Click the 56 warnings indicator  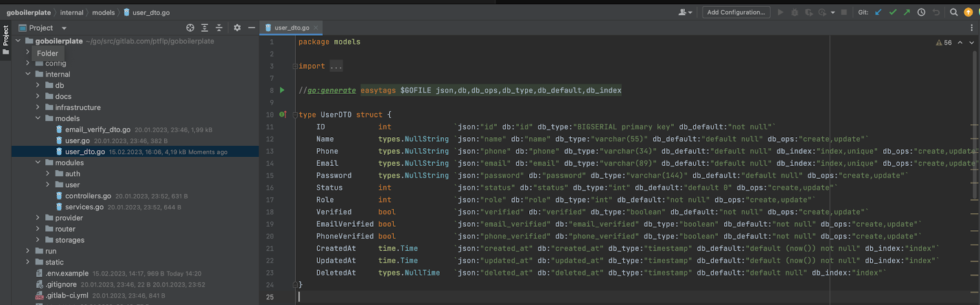(944, 42)
